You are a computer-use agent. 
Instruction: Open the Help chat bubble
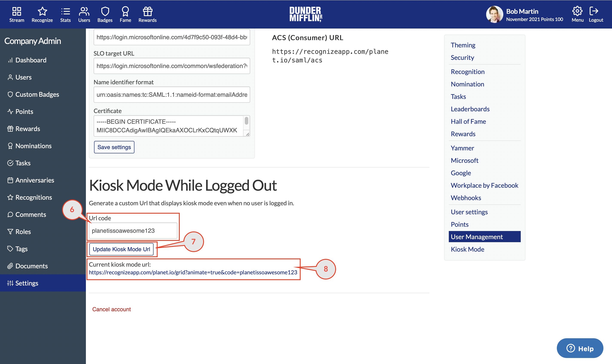tap(580, 348)
